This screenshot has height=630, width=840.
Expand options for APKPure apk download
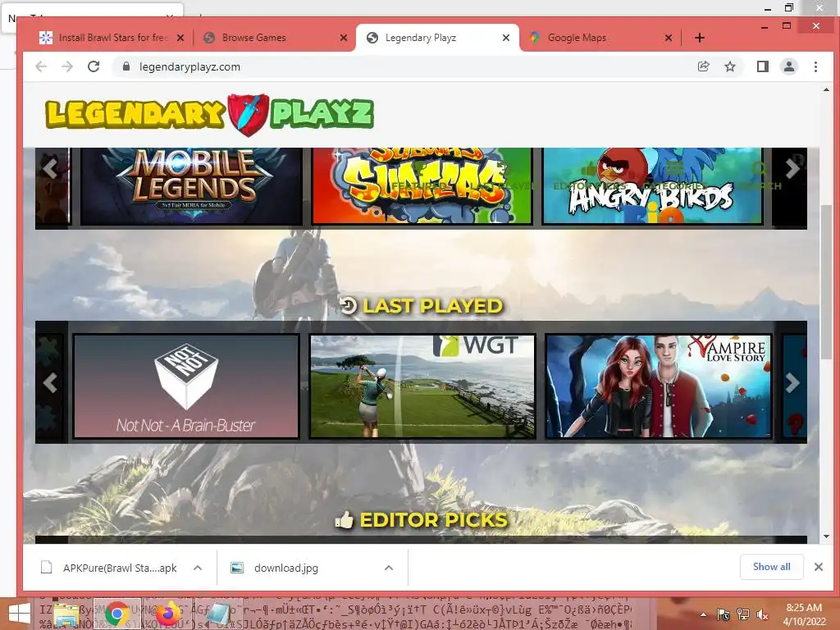point(198,568)
